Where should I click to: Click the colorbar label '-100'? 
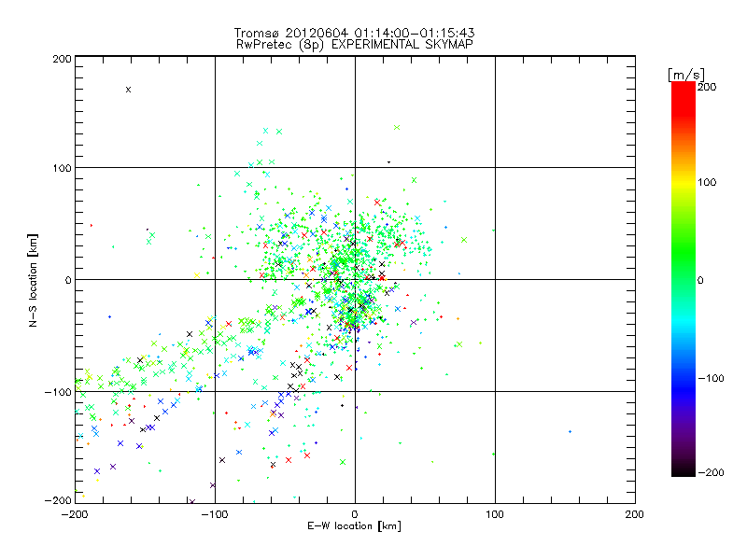[711, 378]
